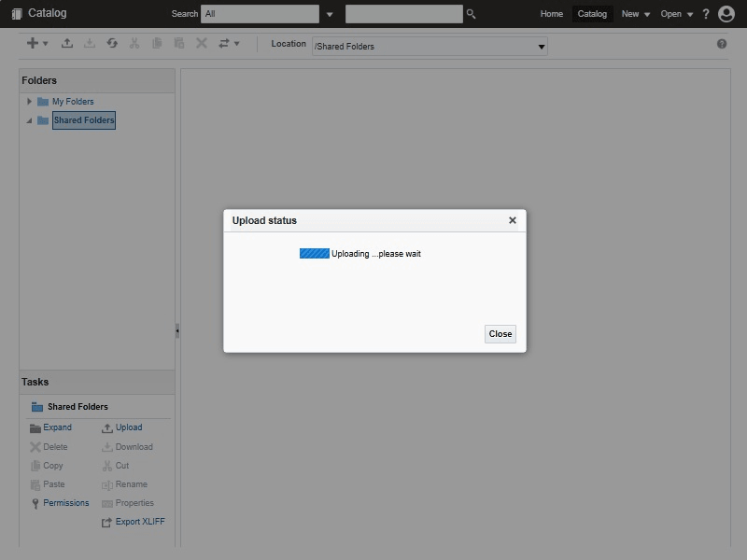Screen dimensions: 747x560
Task: Click the Expand task link
Action: pos(57,427)
